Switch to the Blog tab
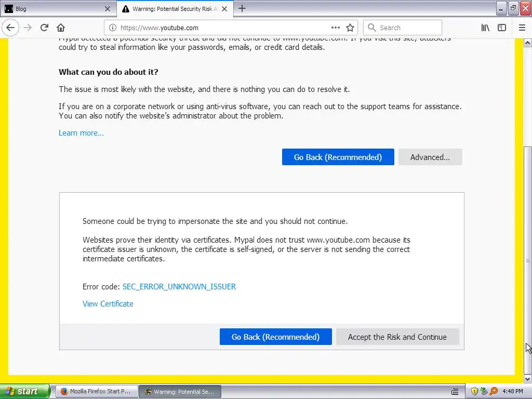This screenshot has width=532, height=399. [58, 9]
